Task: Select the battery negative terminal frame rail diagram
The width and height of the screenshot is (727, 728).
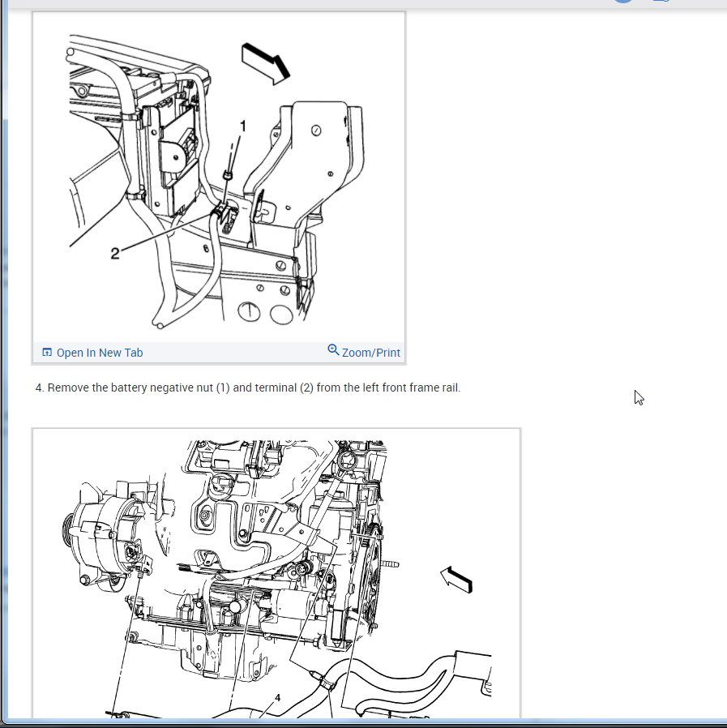Action: [219, 178]
